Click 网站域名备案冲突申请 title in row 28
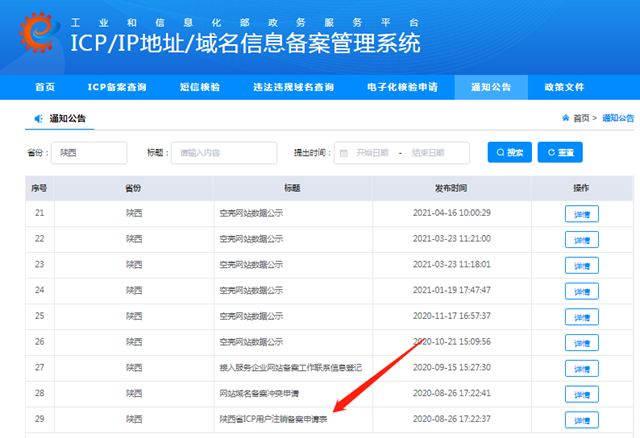The height and width of the screenshot is (438, 640). [x=260, y=394]
